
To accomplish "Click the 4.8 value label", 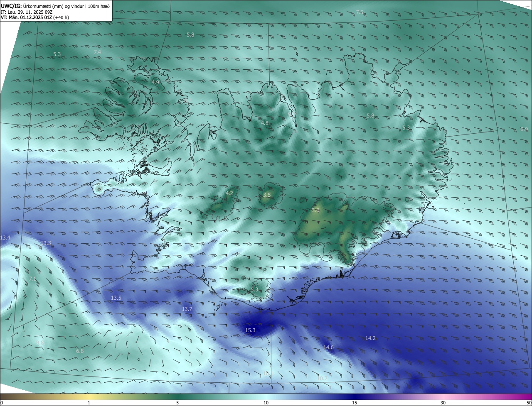I will (x=265, y=123).
